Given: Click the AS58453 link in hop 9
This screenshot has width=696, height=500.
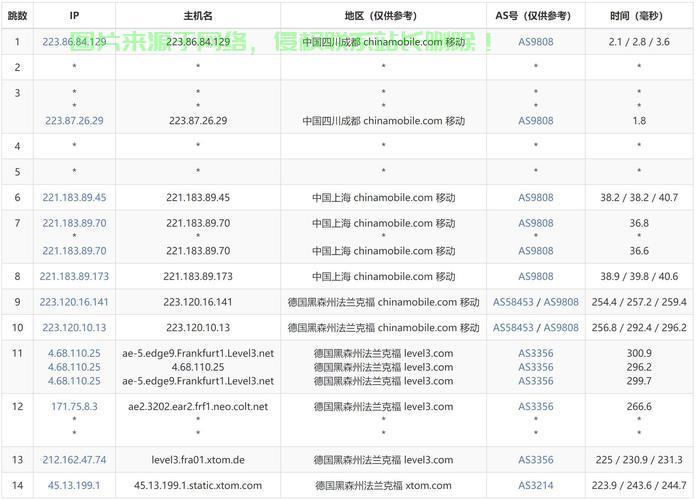Looking at the screenshot, I should tap(513, 301).
